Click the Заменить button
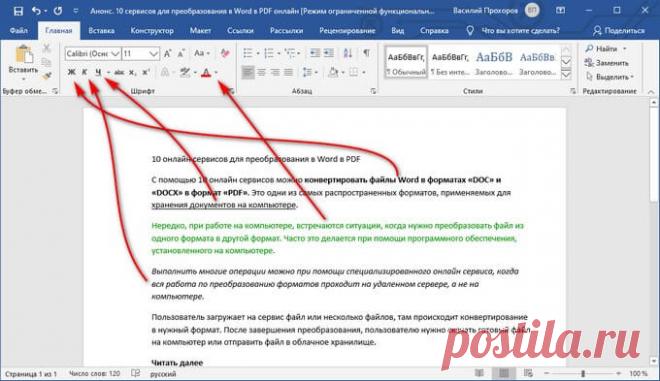The image size is (660, 381). pos(607,63)
